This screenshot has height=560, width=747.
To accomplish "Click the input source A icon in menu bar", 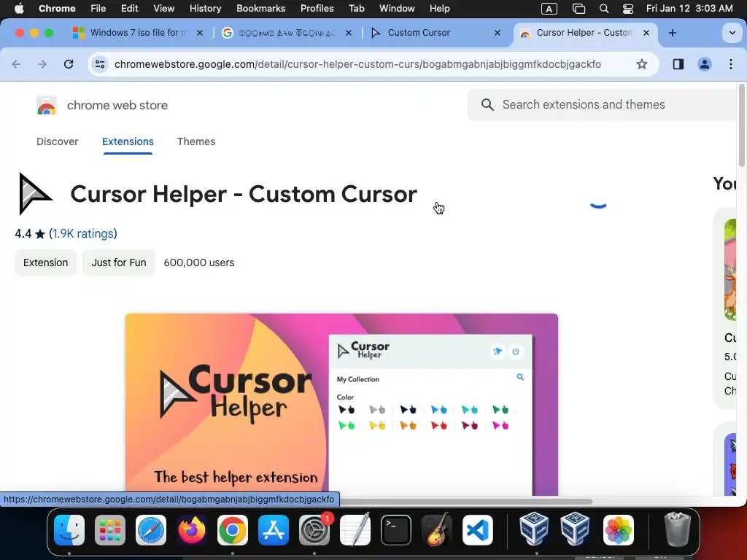I will click(549, 9).
